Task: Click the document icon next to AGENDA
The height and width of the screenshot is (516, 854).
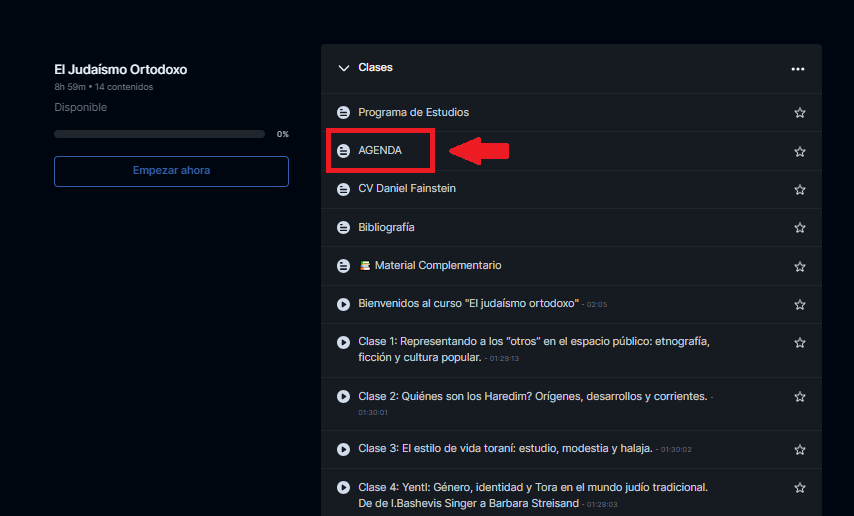Action: coord(343,151)
